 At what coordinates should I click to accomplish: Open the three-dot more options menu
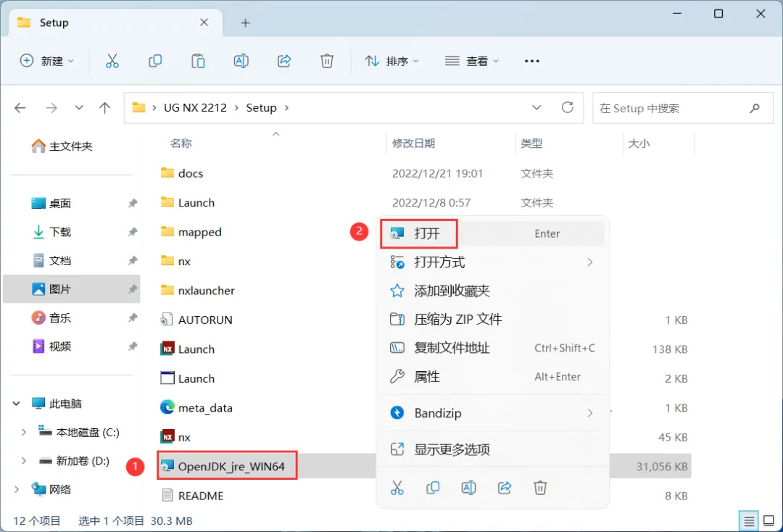(x=532, y=61)
